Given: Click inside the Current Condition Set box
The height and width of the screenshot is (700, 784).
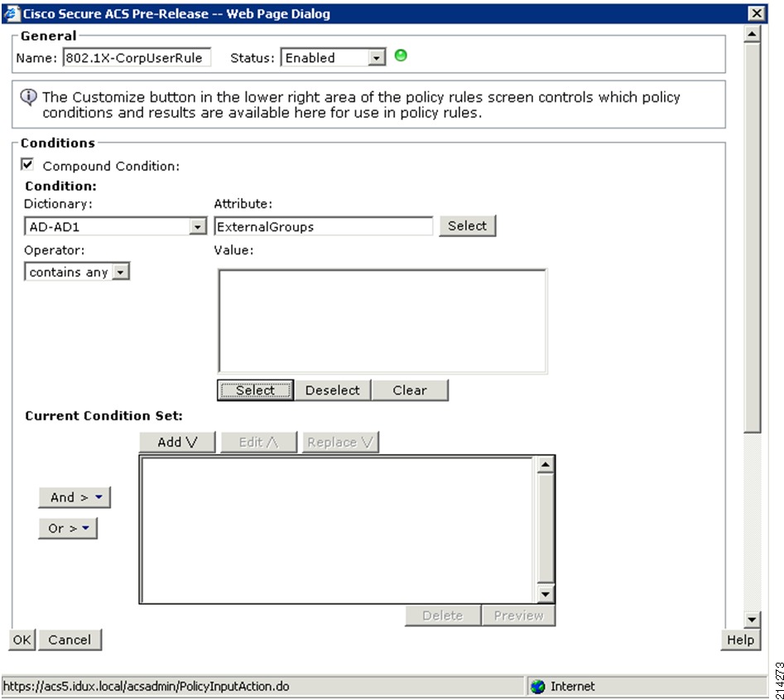Looking at the screenshot, I should click(338, 529).
